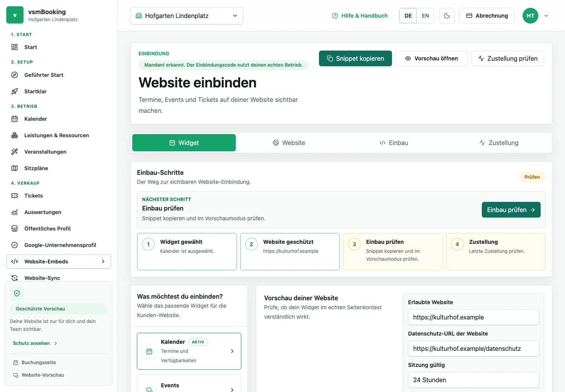The width and height of the screenshot is (565, 392).
Task: Click the Zustellung prüfen button
Action: pyautogui.click(x=508, y=58)
